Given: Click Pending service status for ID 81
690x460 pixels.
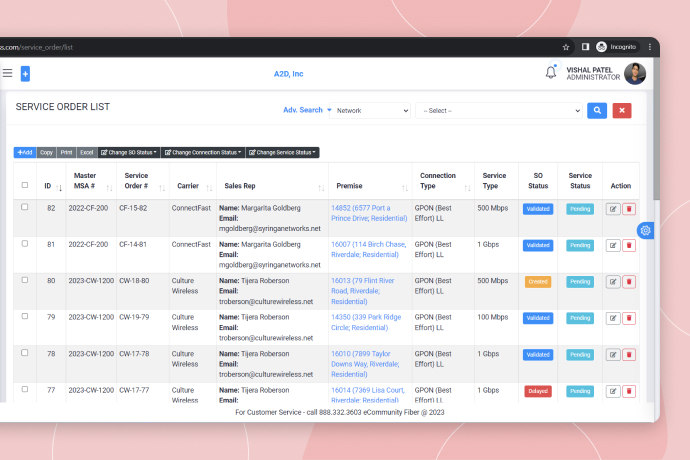Looking at the screenshot, I should click(580, 246).
